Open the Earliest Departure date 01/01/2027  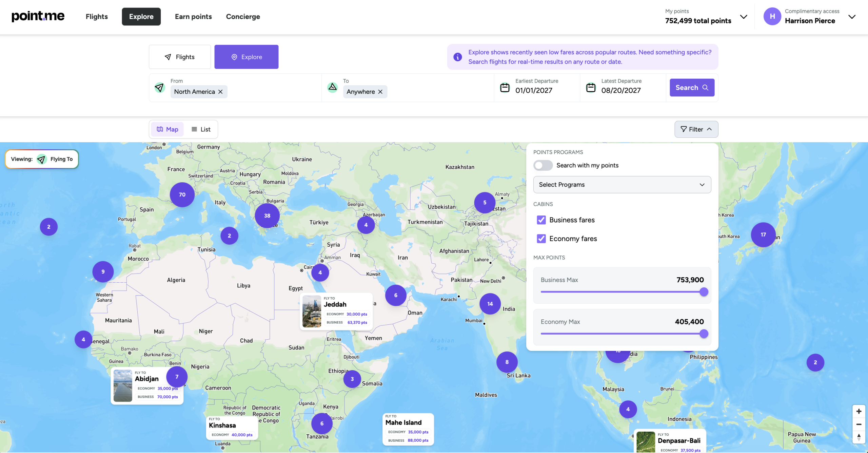[534, 90]
